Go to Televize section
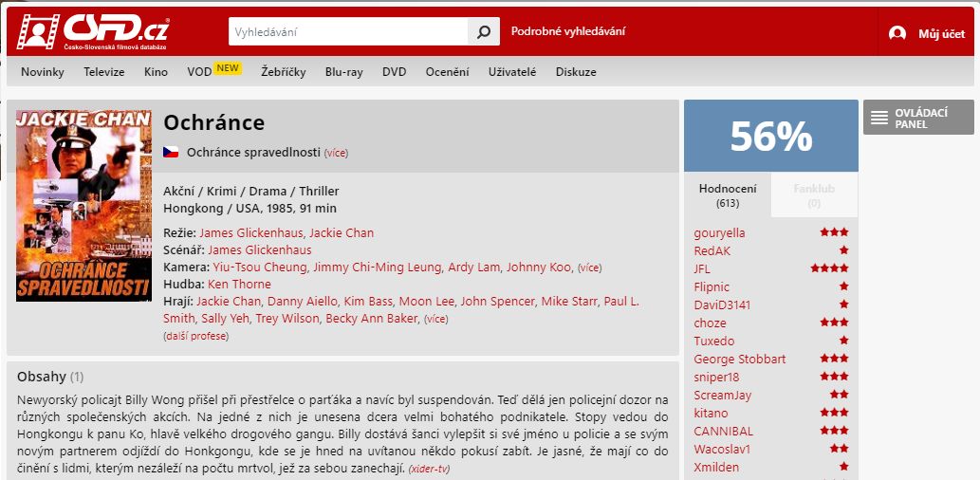Screen dimensions: 980x480 coord(104,72)
